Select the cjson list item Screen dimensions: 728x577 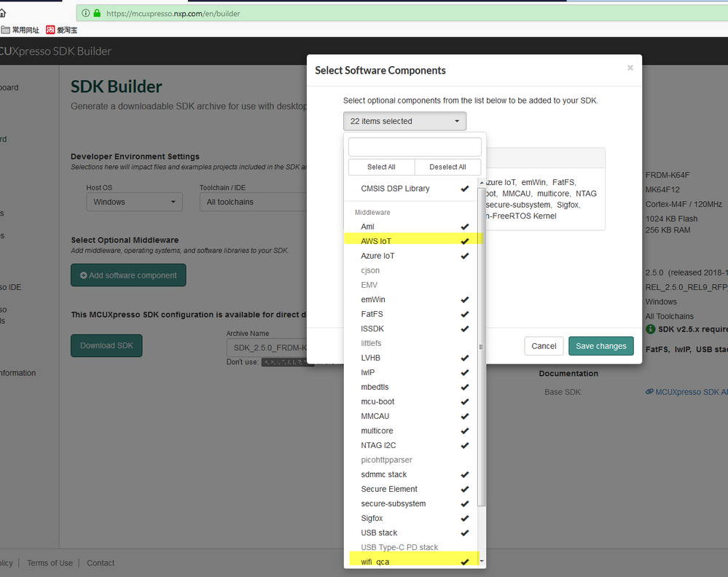point(411,270)
